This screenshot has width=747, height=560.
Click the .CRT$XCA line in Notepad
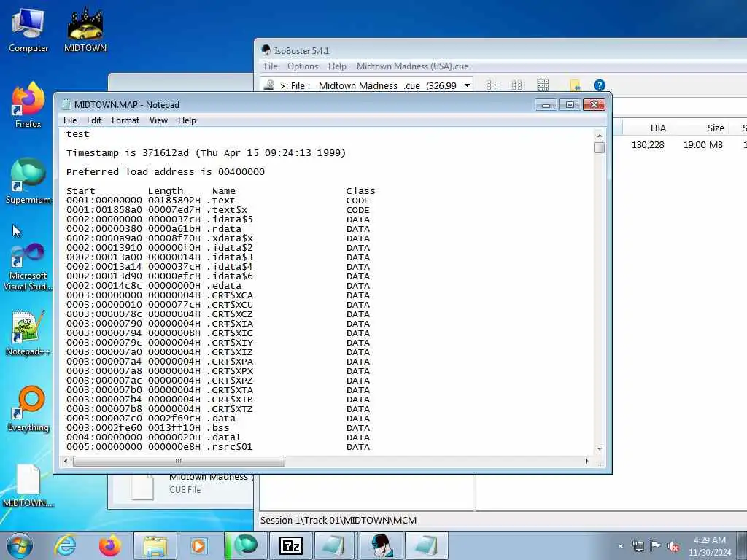tap(217, 295)
